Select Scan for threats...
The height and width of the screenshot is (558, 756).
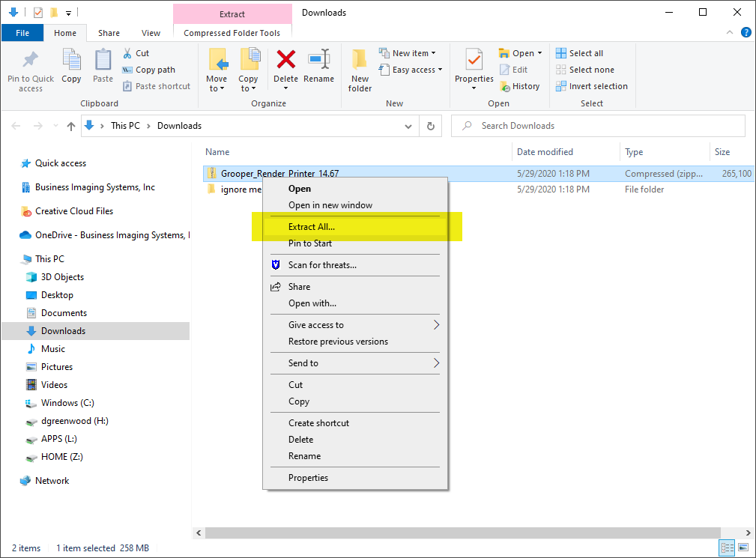[355, 265]
